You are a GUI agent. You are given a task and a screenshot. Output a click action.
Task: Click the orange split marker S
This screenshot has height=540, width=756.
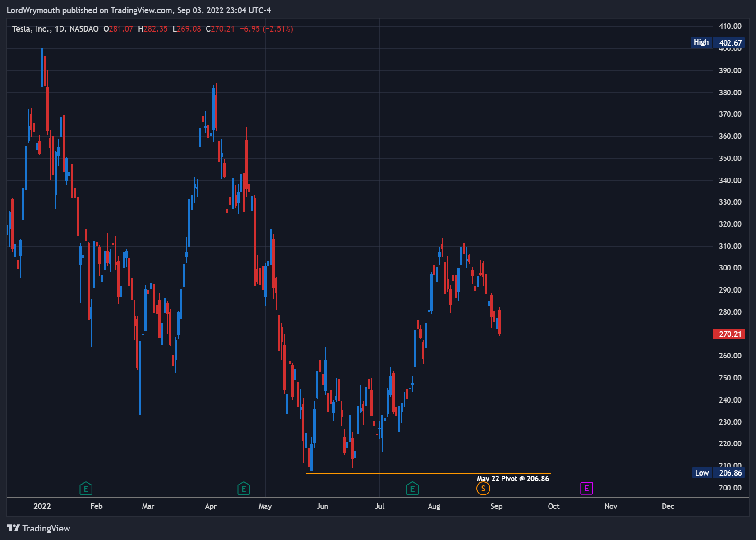click(483, 489)
